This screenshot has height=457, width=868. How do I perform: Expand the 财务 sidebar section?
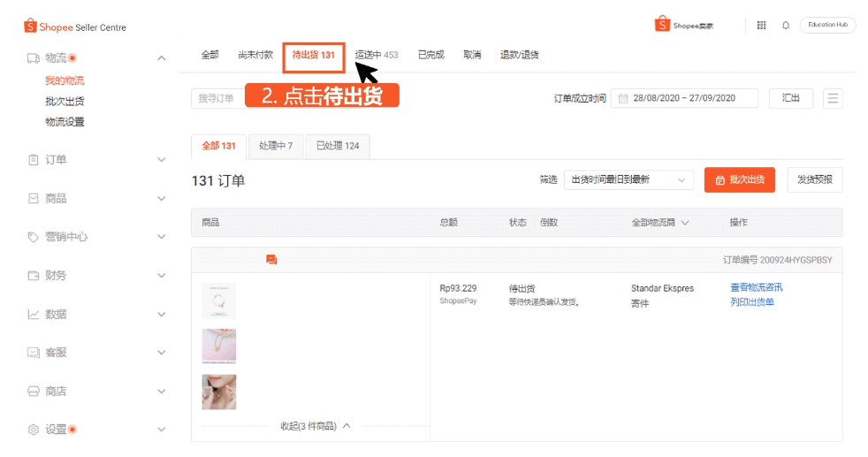(162, 276)
